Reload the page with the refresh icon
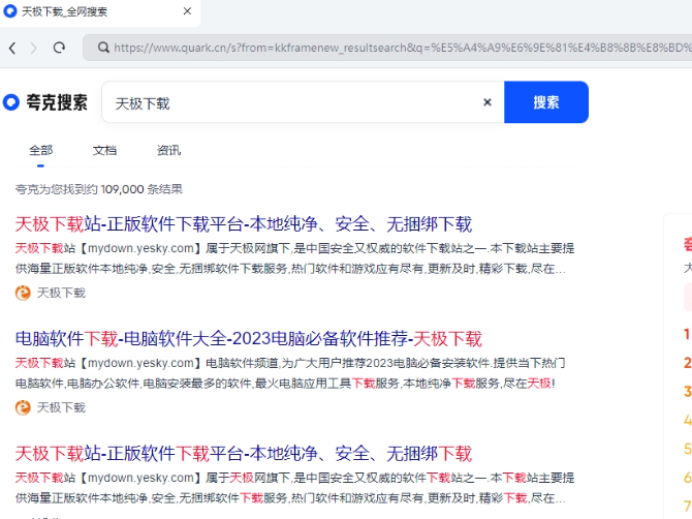This screenshot has width=692, height=519. coord(59,47)
